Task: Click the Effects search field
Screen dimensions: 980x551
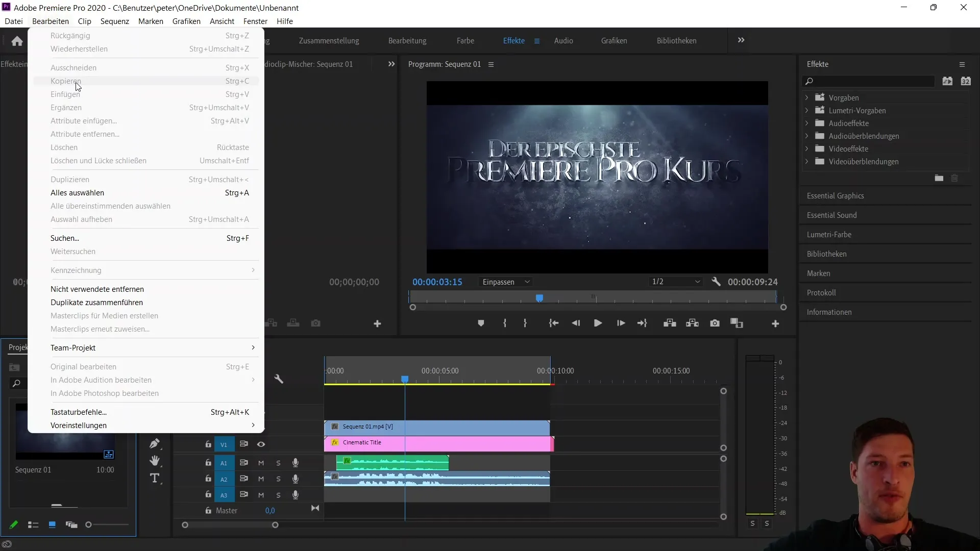Action: click(x=869, y=81)
